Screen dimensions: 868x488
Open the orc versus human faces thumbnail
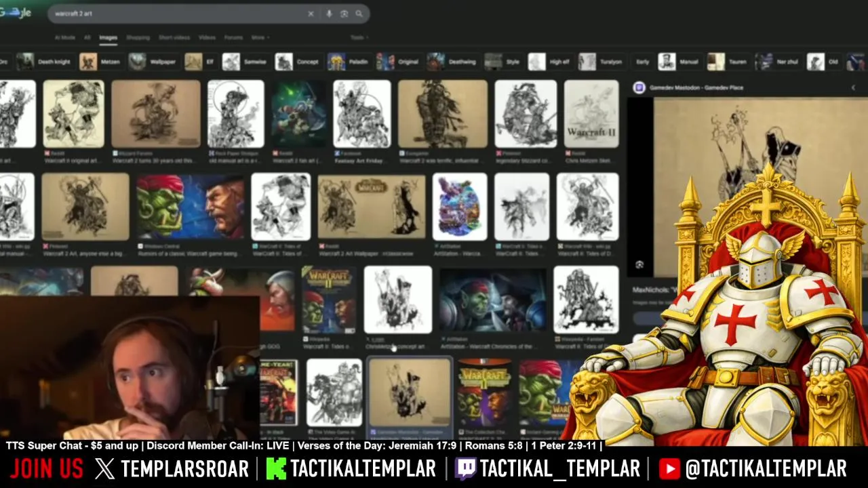pyautogui.click(x=190, y=207)
